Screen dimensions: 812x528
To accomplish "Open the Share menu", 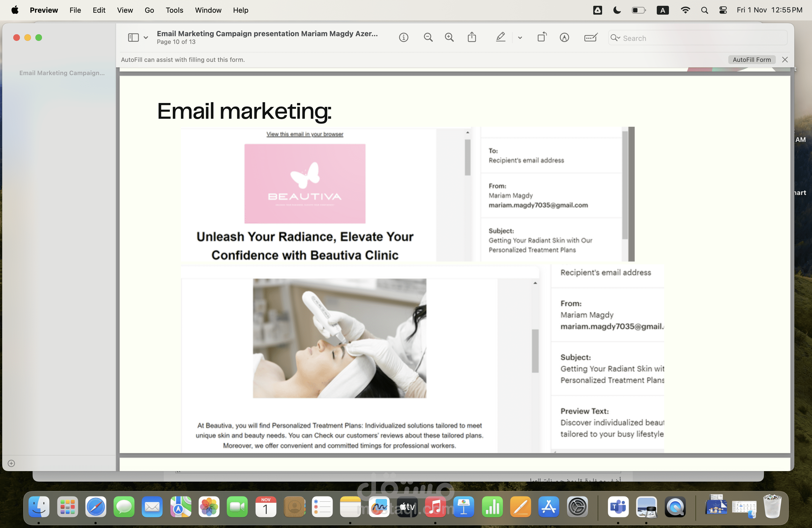I will point(472,37).
